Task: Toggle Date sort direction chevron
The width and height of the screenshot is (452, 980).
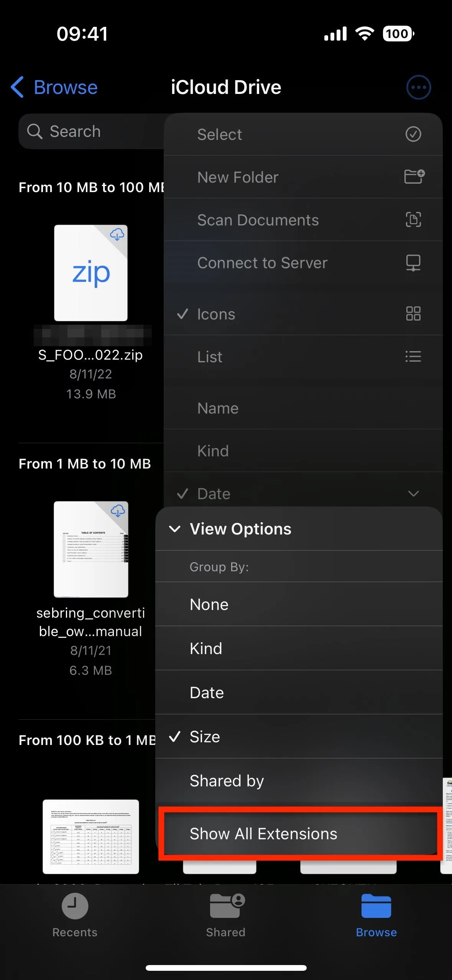Action: point(413,493)
